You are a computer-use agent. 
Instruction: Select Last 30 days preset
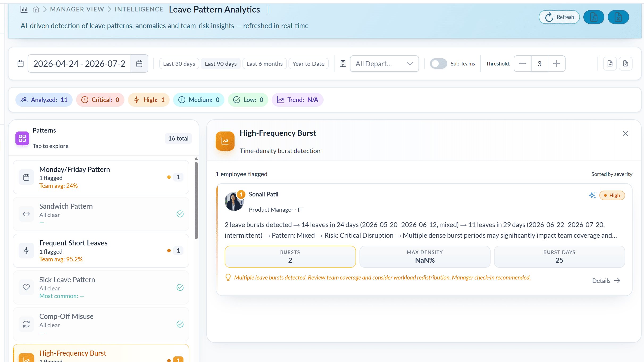179,64
